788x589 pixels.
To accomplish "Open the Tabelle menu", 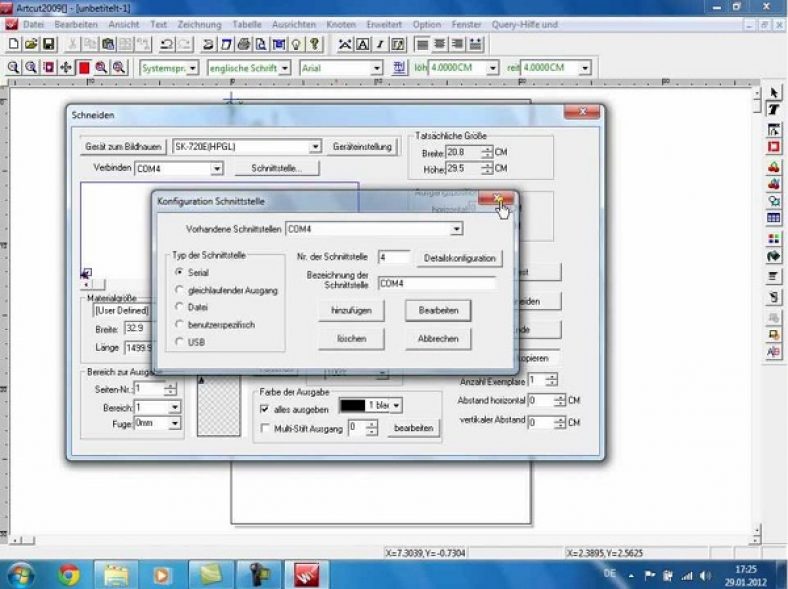I will (245, 22).
